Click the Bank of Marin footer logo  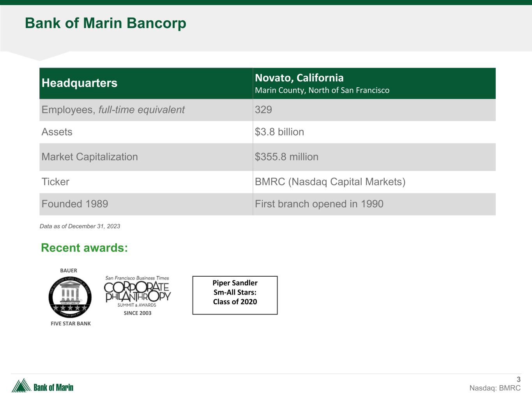[43, 386]
